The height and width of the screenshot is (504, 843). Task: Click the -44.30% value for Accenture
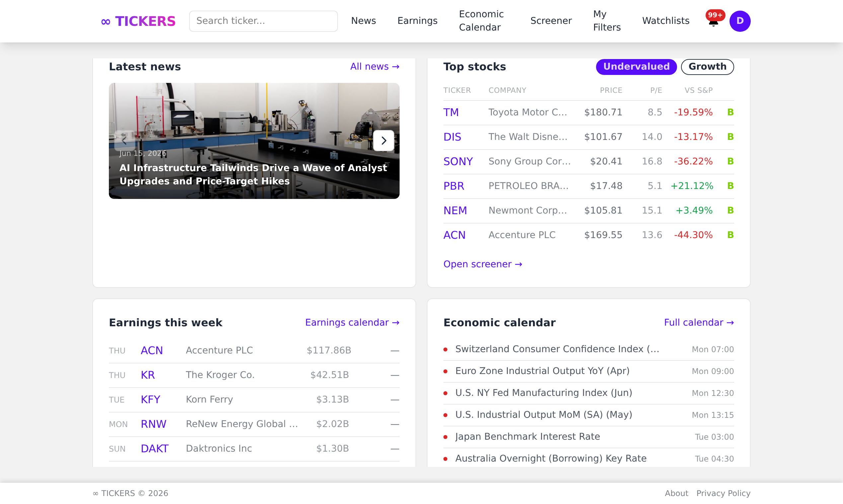click(x=693, y=235)
